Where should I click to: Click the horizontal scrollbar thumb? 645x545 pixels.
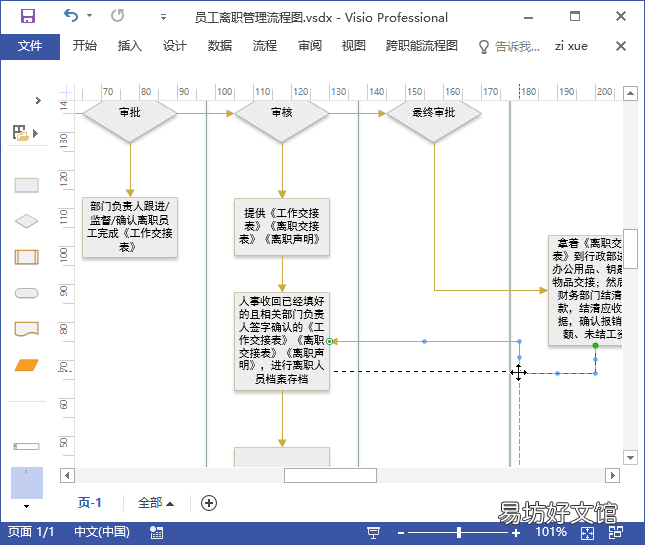coord(330,475)
